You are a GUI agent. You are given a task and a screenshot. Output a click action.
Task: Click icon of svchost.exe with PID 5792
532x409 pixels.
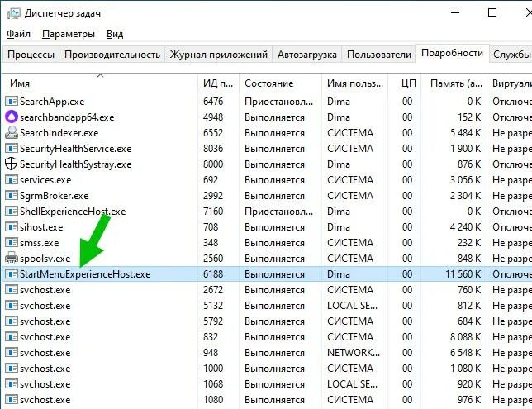tap(12, 321)
